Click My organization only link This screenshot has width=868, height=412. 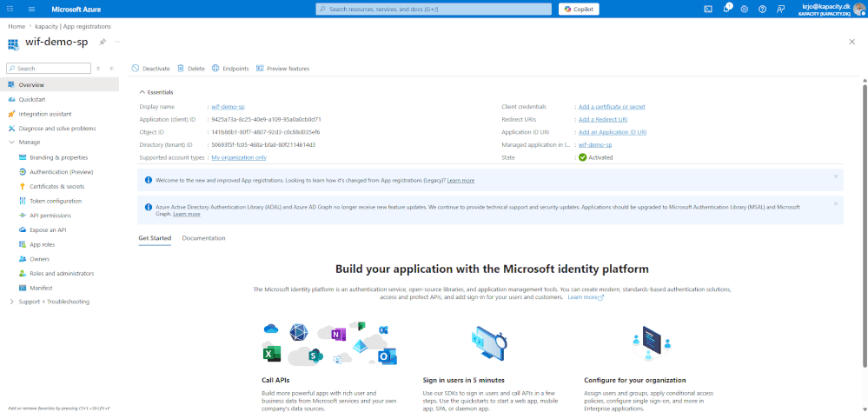(239, 157)
